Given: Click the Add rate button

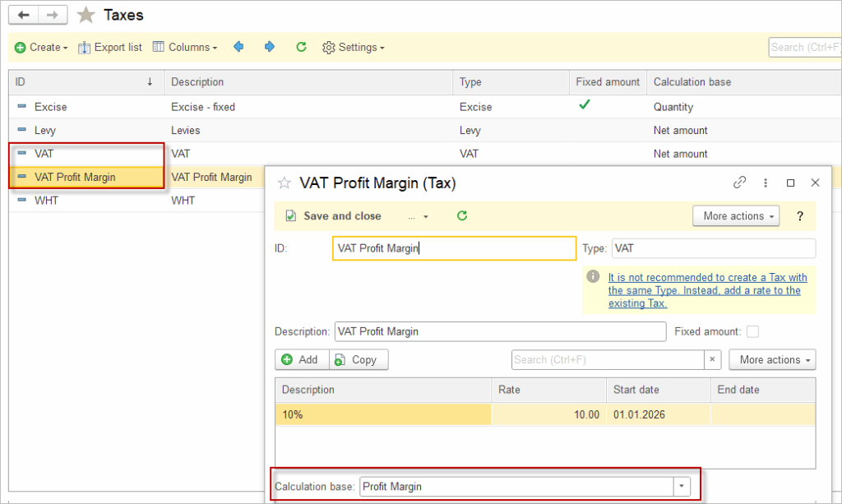Looking at the screenshot, I should click(300, 359).
